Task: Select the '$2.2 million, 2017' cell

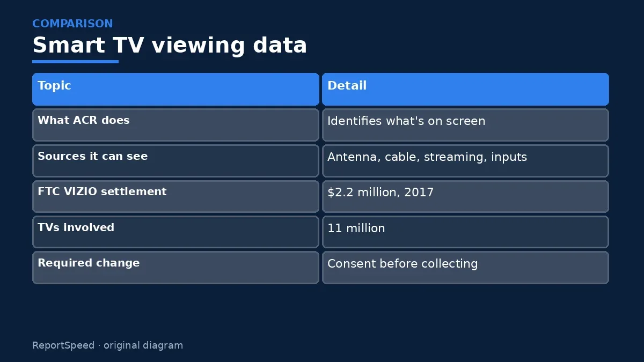Action: coord(465,196)
